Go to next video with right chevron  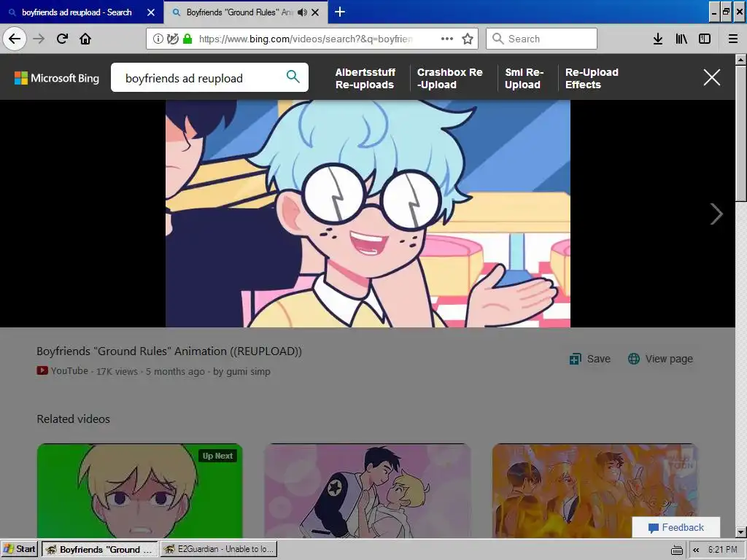[716, 214]
